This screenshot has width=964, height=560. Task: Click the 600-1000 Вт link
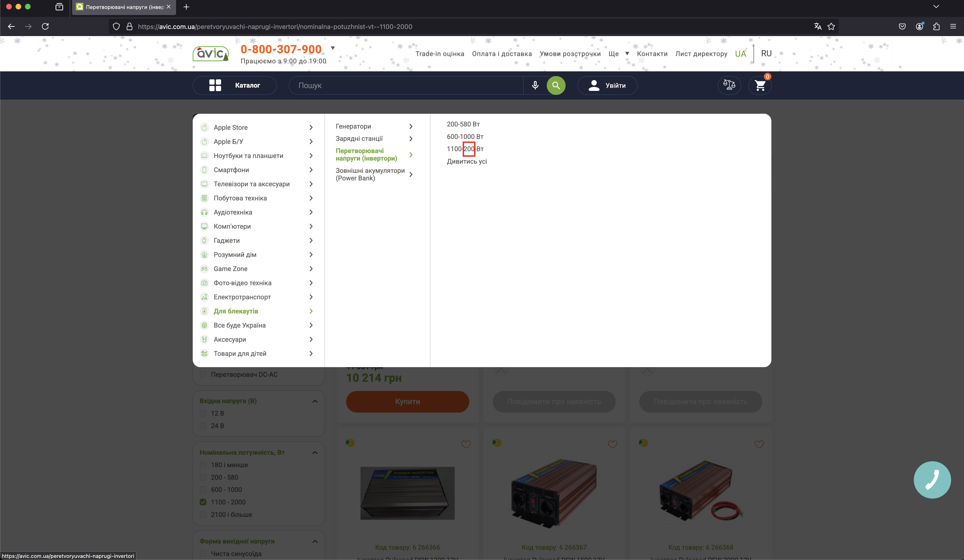(465, 137)
